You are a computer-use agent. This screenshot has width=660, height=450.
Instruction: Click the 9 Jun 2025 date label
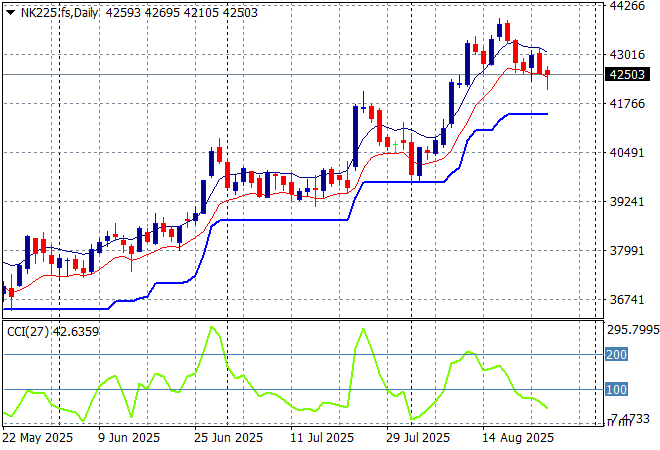coord(131,438)
